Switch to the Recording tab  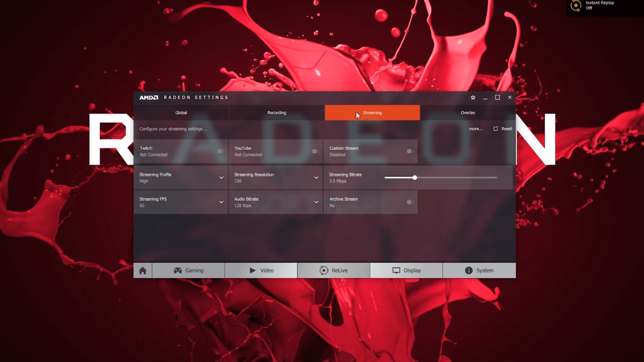coord(277,113)
